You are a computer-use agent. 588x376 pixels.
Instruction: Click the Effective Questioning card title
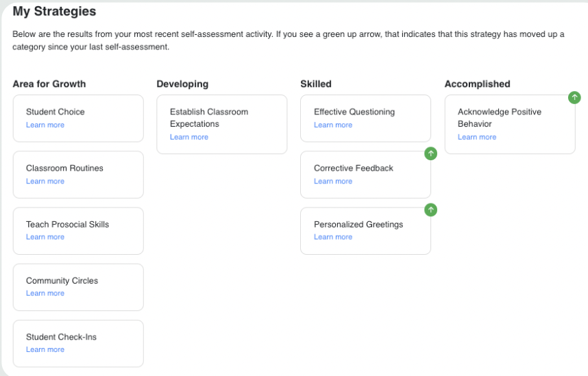[x=354, y=112]
